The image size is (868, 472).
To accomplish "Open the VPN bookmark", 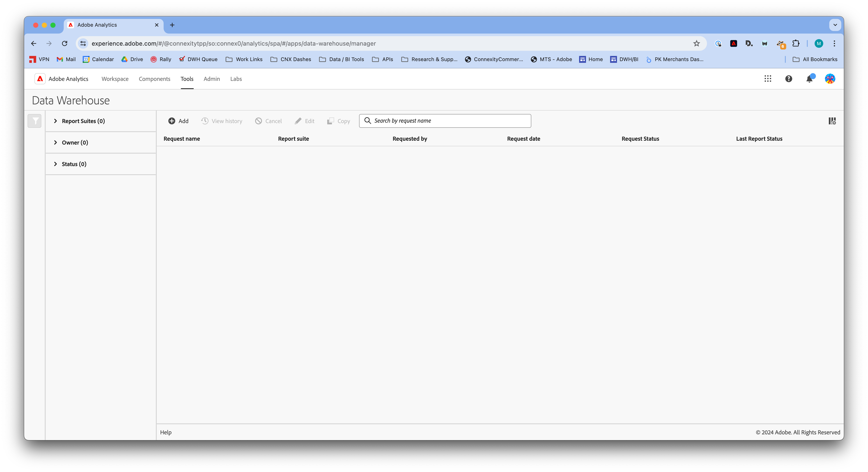I will pos(39,59).
